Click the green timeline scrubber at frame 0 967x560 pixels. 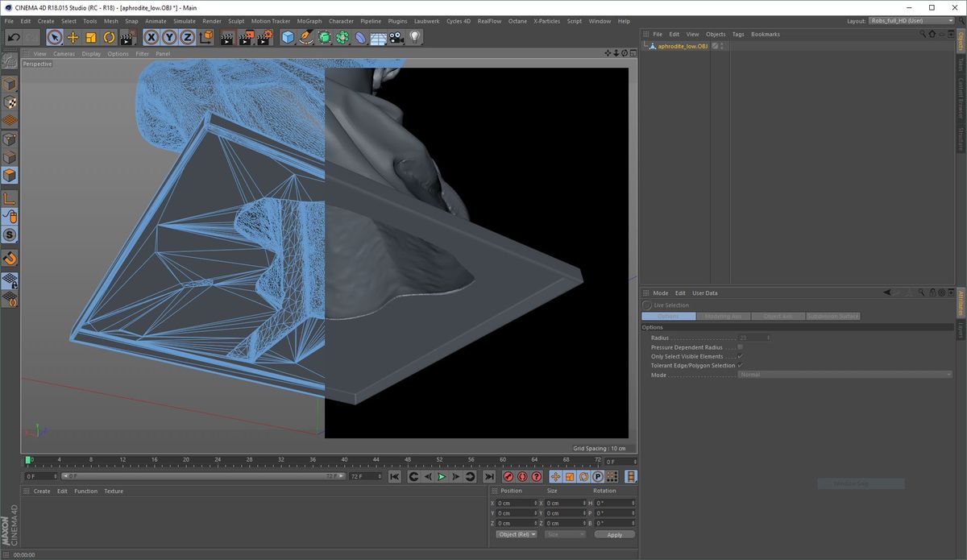click(29, 460)
